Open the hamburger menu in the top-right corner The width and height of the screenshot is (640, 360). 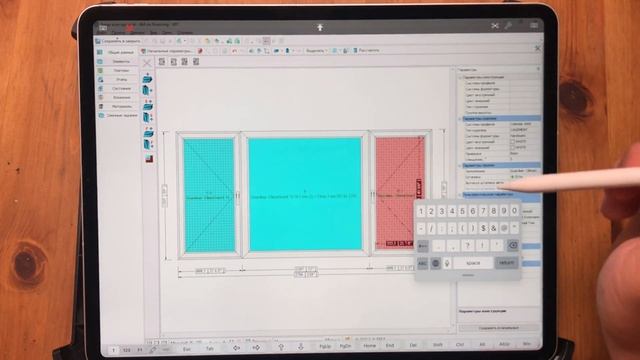click(x=534, y=25)
